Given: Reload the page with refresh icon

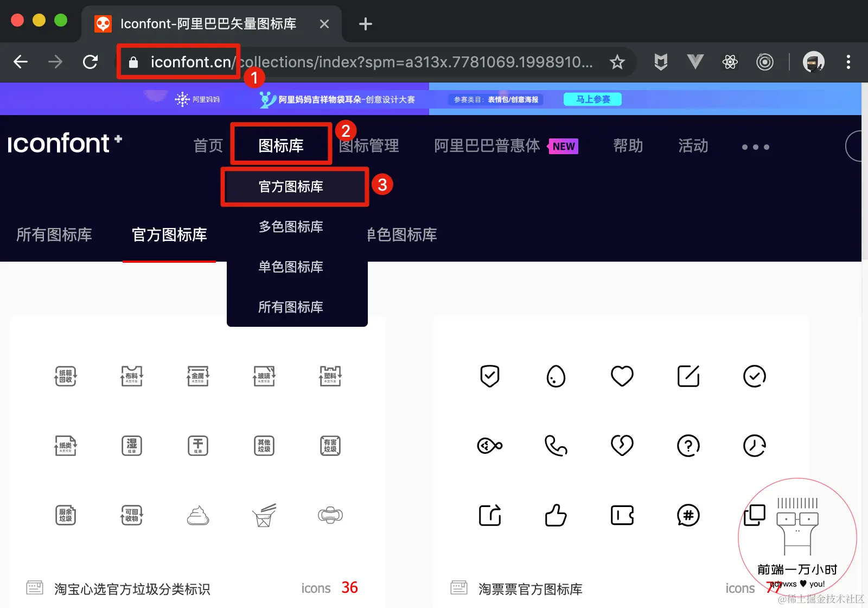Looking at the screenshot, I should coord(90,62).
